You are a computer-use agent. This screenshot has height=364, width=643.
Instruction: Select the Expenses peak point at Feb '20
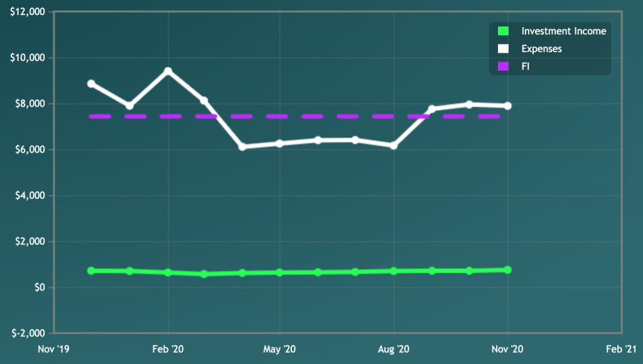click(168, 71)
